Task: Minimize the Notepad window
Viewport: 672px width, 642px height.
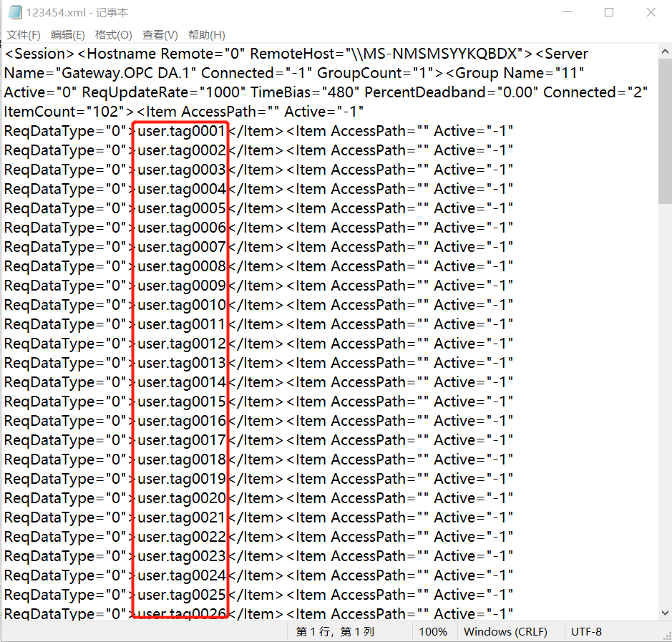Action: pos(568,12)
